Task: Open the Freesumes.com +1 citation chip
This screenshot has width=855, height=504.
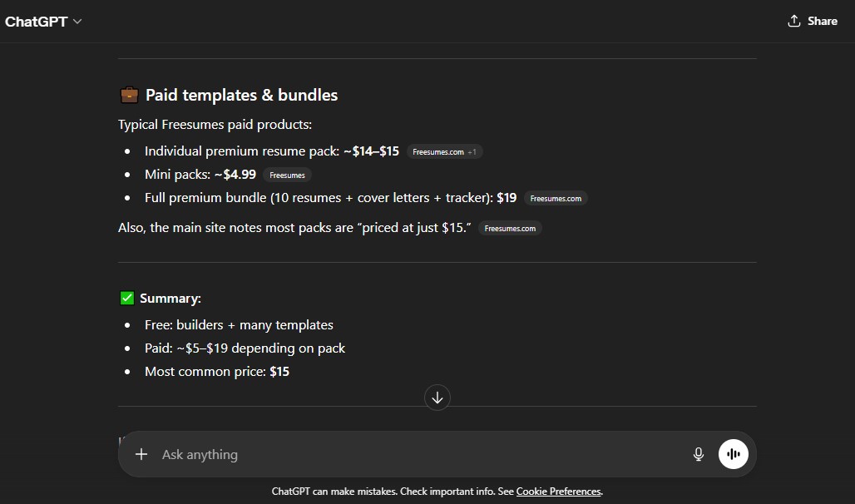Action: [x=443, y=151]
